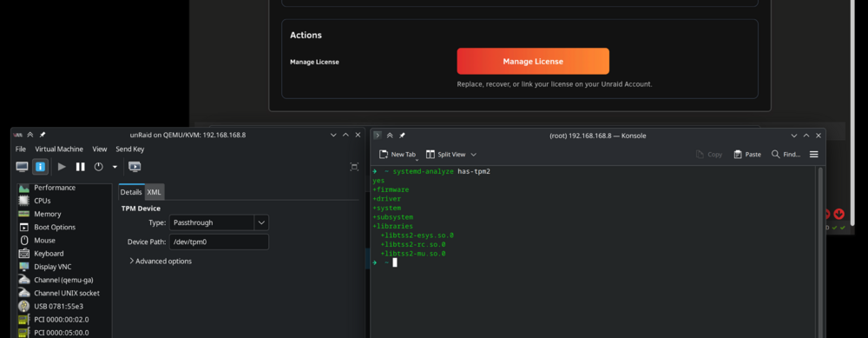Click the '+libtss2-esys.so.0' output line
Screen dimensions: 868x338
pos(418,235)
